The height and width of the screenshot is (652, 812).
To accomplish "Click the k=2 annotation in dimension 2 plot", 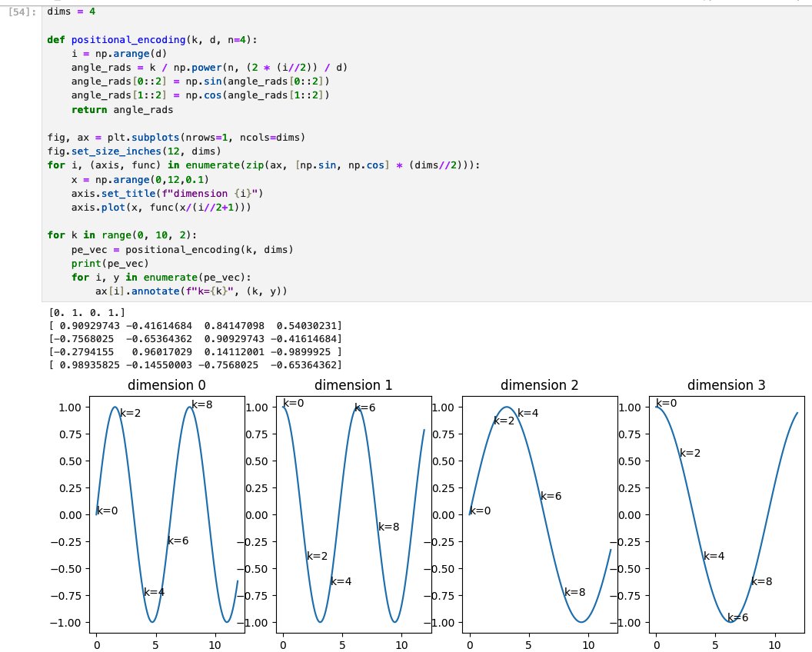I will [504, 421].
